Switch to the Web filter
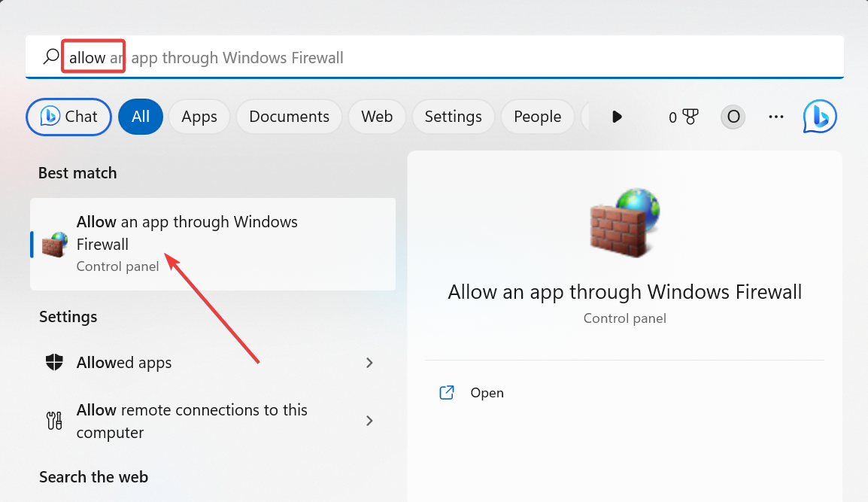The image size is (868, 502). (x=377, y=117)
